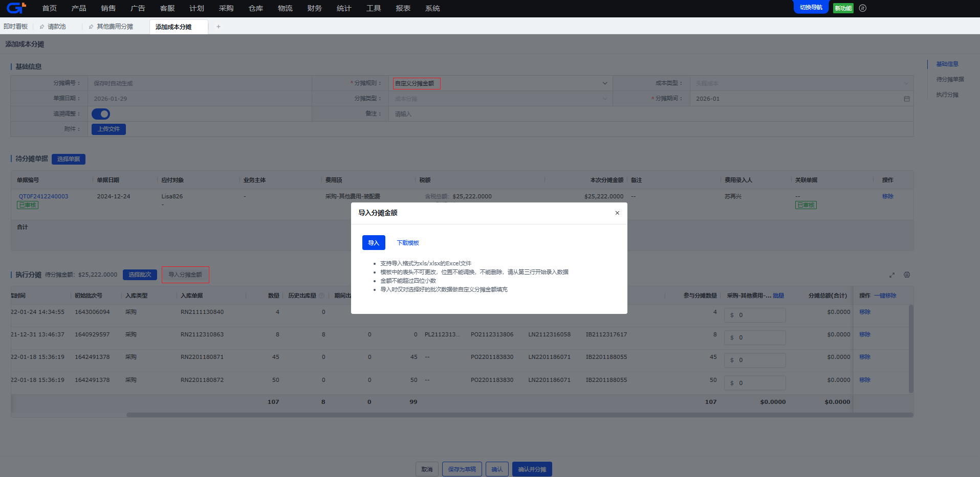Click the circular icon beside 新功能
Viewport: 980px width, 477px height.
(x=863, y=8)
